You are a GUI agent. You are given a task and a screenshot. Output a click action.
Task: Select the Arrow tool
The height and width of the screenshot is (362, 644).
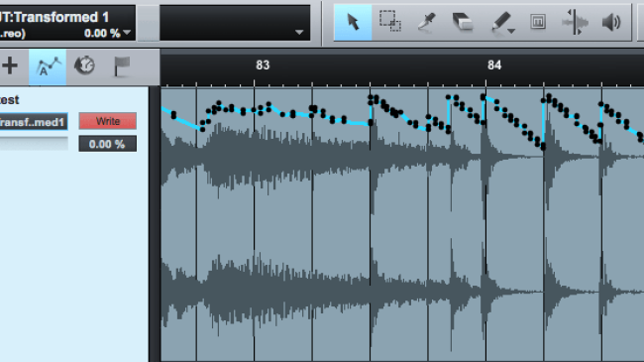click(353, 22)
